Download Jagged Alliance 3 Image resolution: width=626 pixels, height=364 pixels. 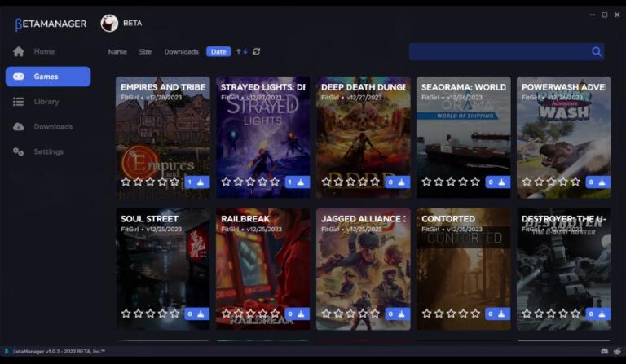coord(398,314)
